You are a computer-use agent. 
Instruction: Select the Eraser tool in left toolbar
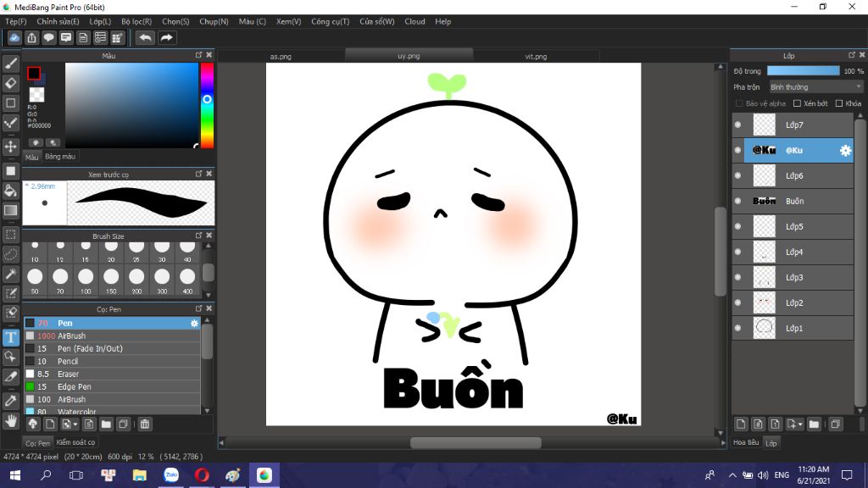point(10,84)
